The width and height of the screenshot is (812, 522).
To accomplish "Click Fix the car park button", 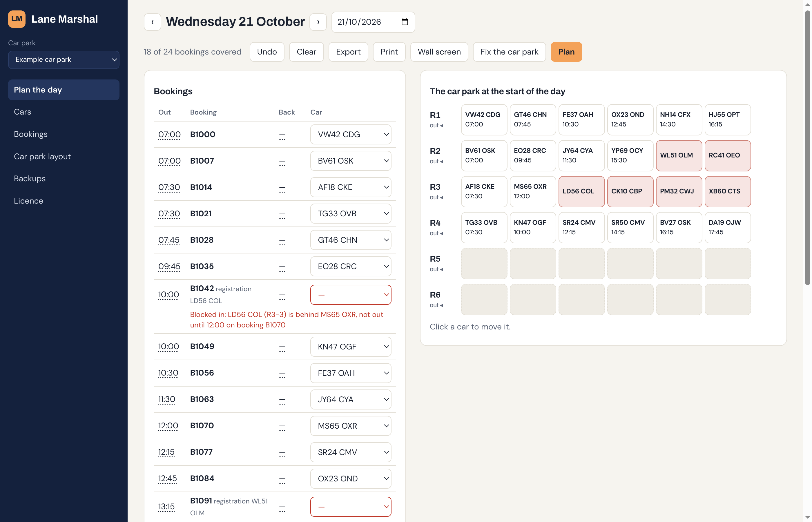I will 509,52.
